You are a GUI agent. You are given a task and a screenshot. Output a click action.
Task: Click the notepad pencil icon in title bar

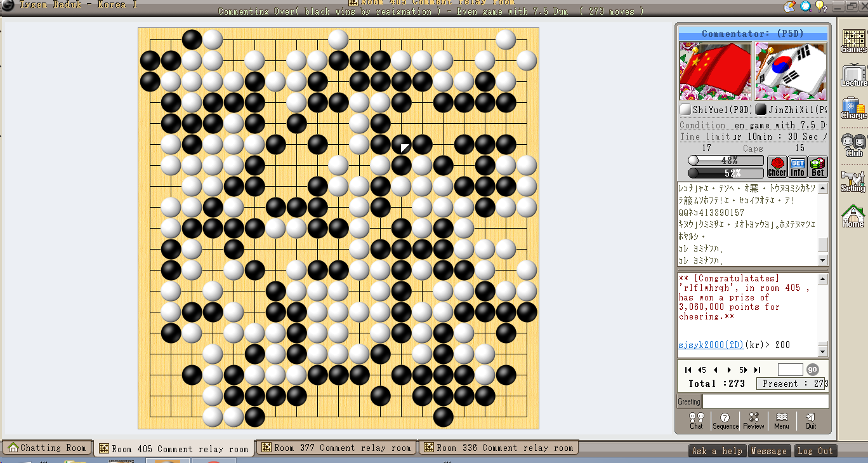pyautogui.click(x=790, y=6)
